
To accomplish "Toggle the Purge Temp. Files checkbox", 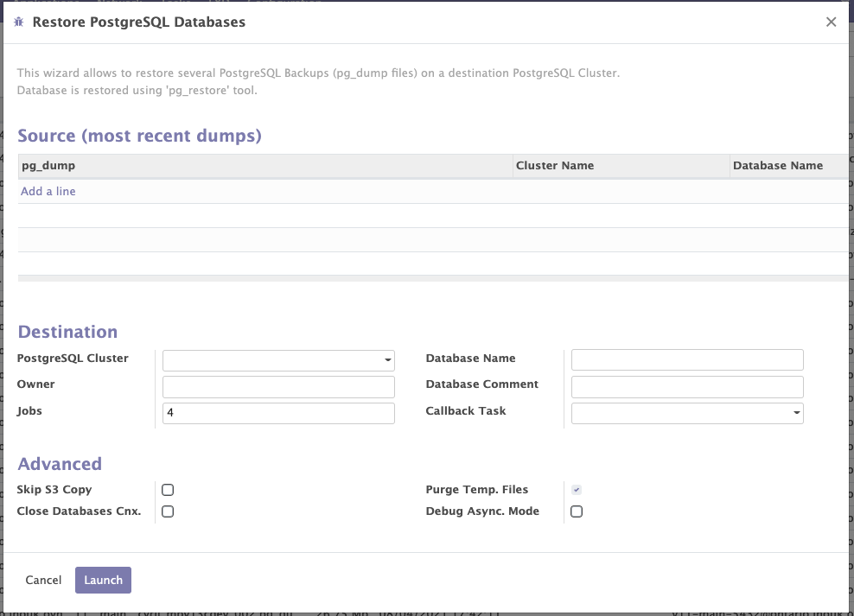I will (577, 490).
